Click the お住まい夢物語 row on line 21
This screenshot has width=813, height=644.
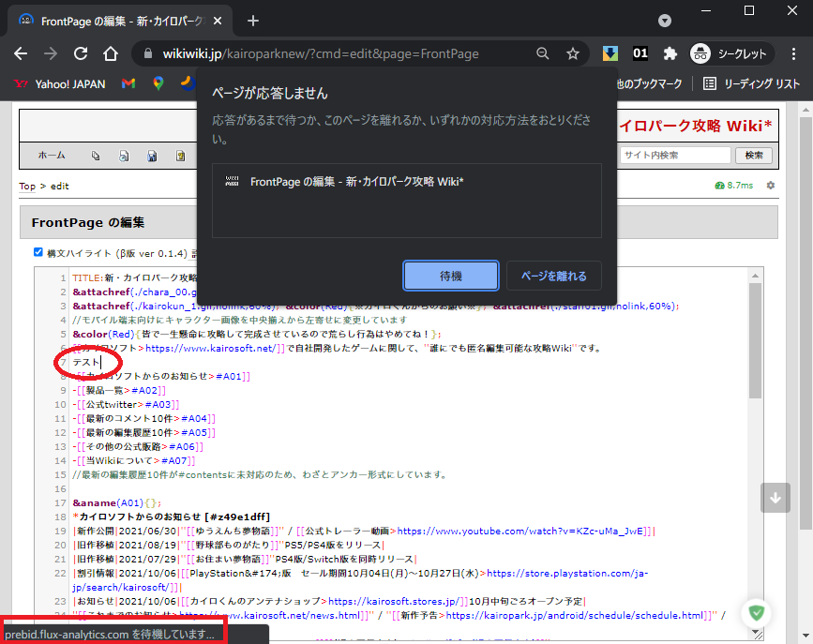245,559
